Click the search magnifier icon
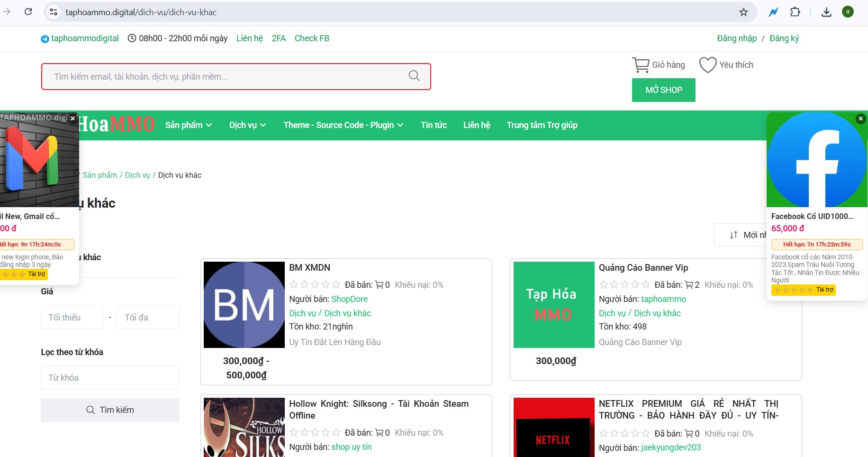Image resolution: width=868 pixels, height=457 pixels. click(x=414, y=75)
